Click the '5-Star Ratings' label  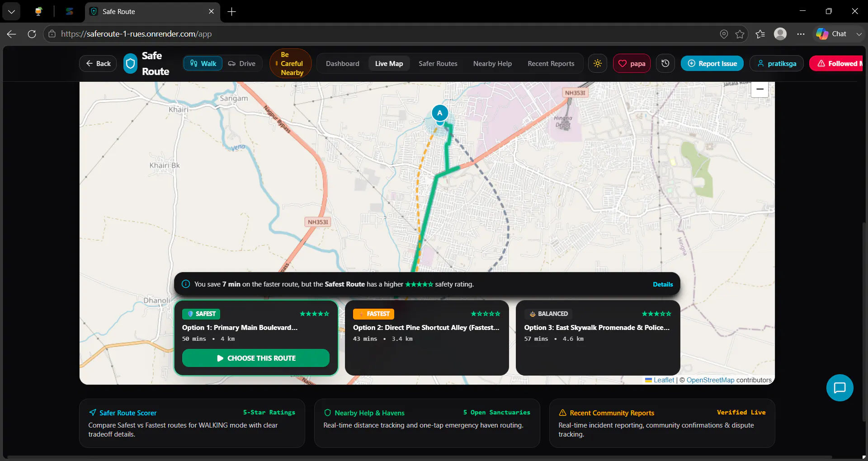pos(269,412)
